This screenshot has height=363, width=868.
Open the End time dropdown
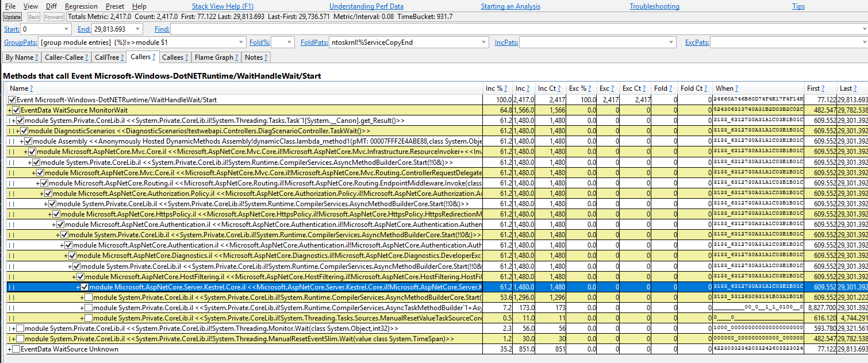click(x=138, y=29)
